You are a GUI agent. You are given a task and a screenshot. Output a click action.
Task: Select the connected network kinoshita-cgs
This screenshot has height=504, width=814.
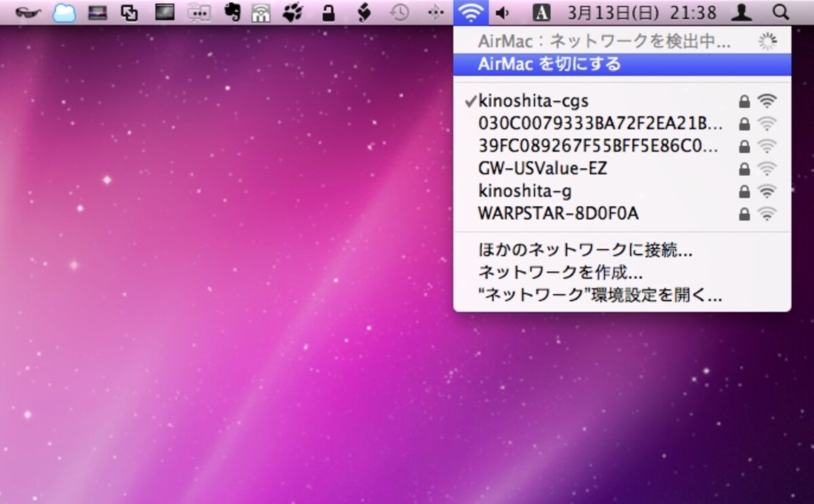point(622,101)
